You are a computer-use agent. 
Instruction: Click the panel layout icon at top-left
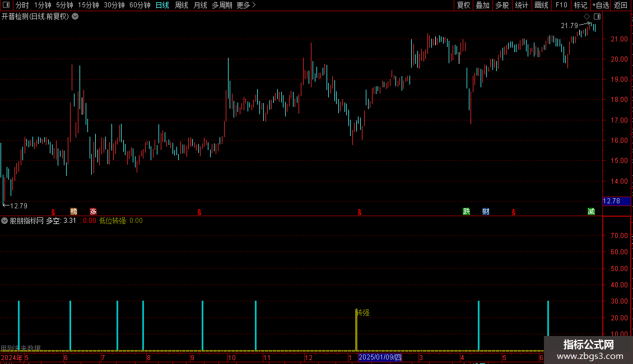[x=6, y=5]
